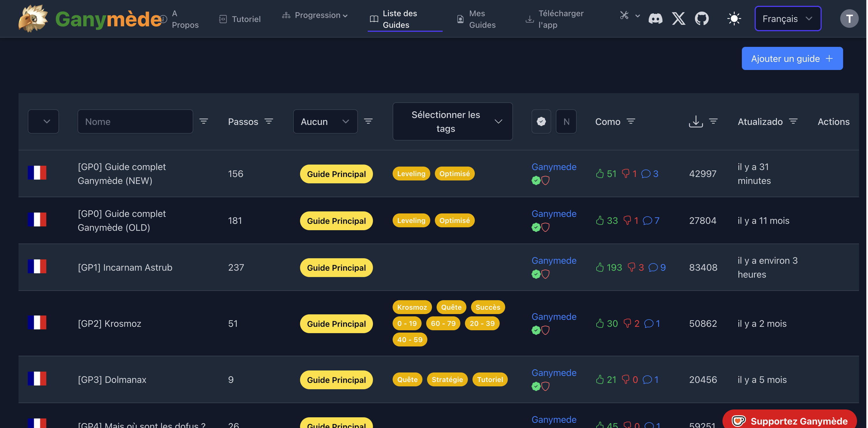This screenshot has width=868, height=428.
Task: Sort by downloads column icon
Action: coord(696,121)
